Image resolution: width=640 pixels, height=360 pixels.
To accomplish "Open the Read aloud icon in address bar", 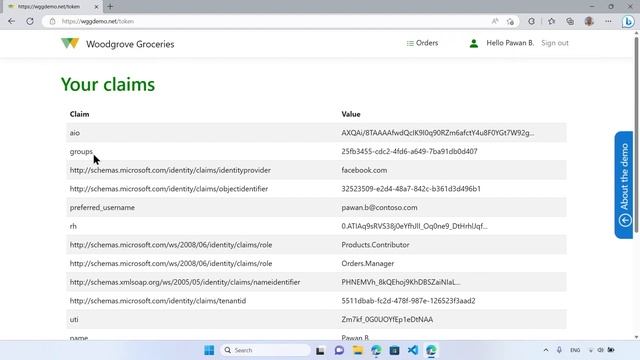I will pos(495,21).
